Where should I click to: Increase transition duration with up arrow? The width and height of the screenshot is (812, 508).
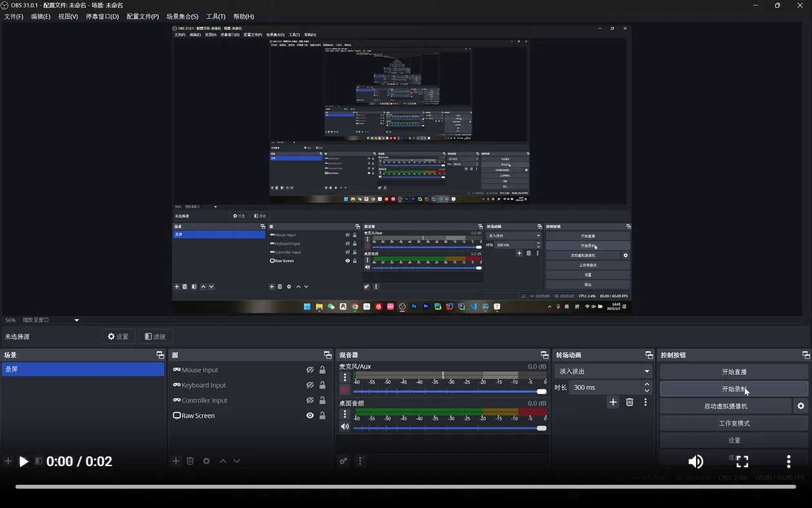pos(647,384)
